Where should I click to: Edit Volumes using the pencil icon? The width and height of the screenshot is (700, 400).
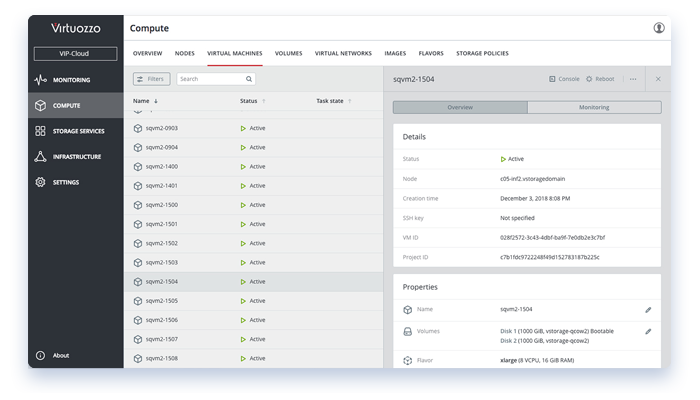647,331
